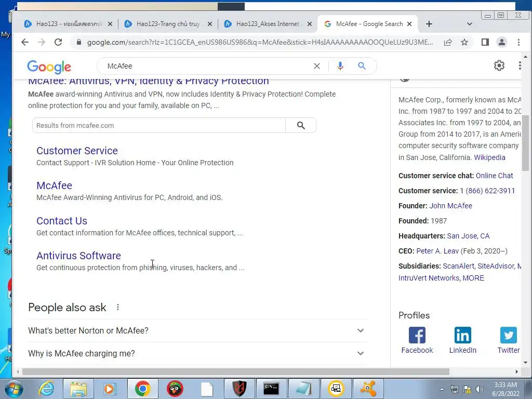The width and height of the screenshot is (532, 399).
Task: Click the browser forward arrow
Action: pyautogui.click(x=42, y=42)
